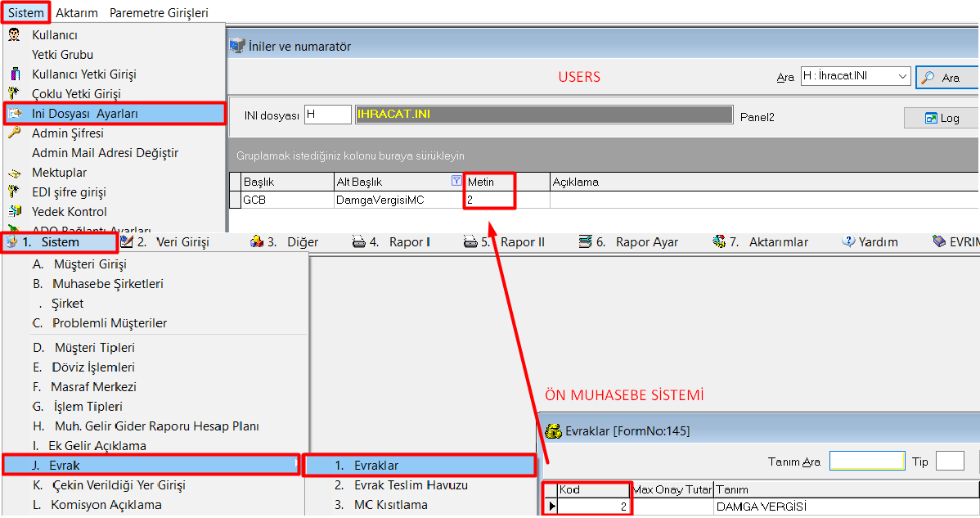Image resolution: width=980 pixels, height=518 pixels.
Task: Click the IHRACAT.INI file name field
Action: [544, 115]
